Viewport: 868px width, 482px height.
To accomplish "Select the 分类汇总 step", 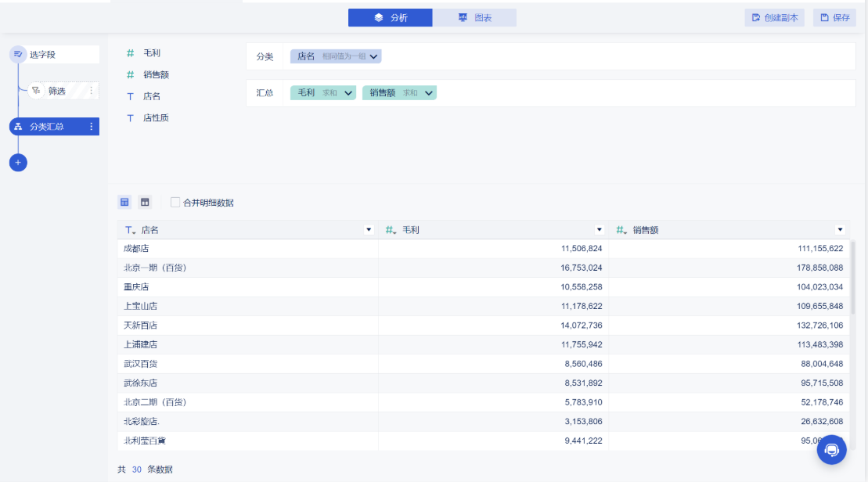I will (54, 127).
